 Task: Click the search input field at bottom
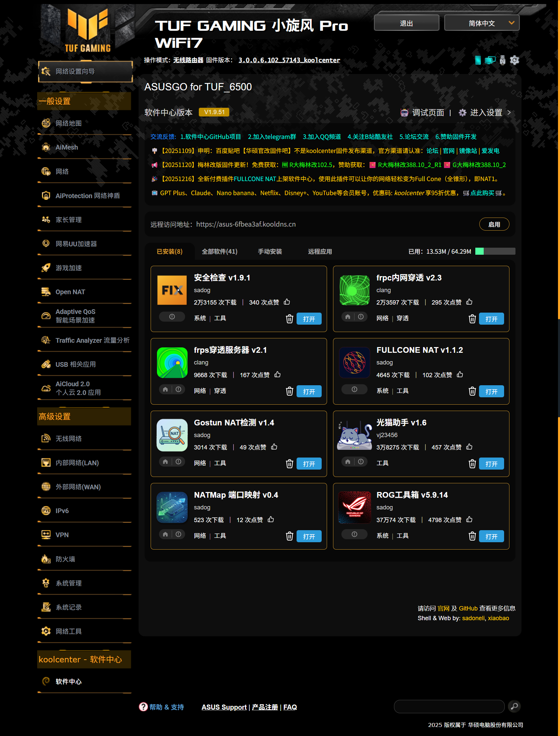(x=449, y=706)
